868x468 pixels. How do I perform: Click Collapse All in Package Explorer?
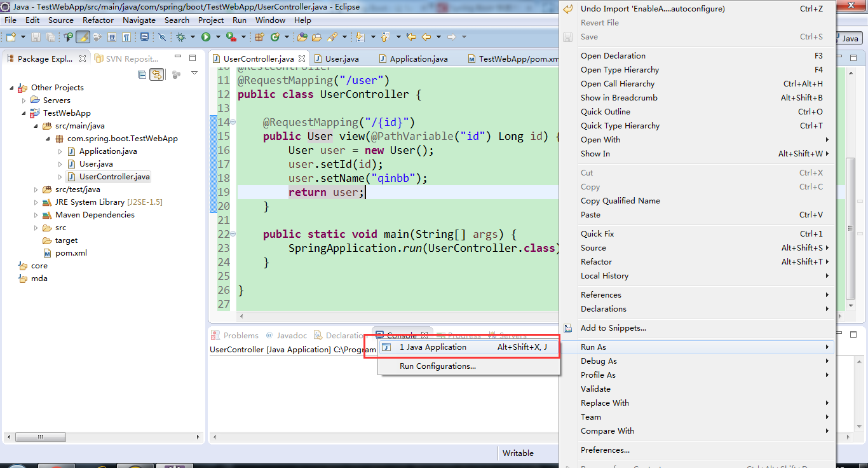click(142, 74)
